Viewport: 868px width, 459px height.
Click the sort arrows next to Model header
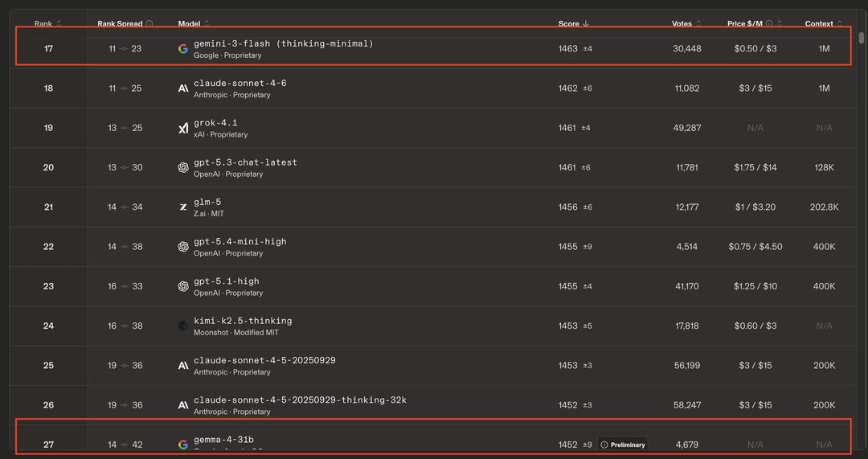point(207,24)
